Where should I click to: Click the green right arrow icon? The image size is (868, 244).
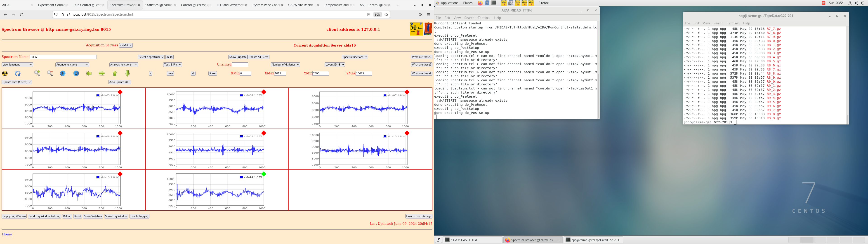[101, 73]
